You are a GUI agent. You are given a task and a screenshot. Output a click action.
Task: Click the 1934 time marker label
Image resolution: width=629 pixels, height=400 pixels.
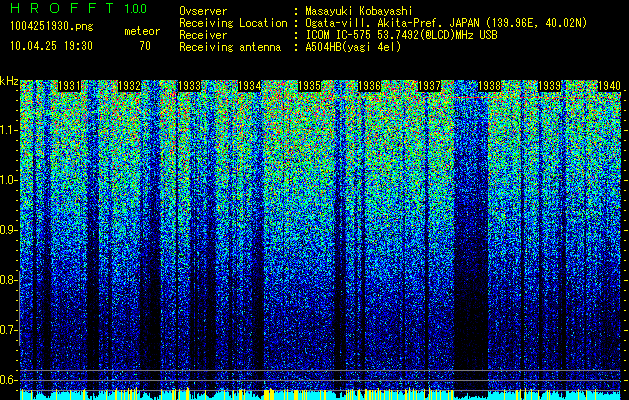coord(249,86)
